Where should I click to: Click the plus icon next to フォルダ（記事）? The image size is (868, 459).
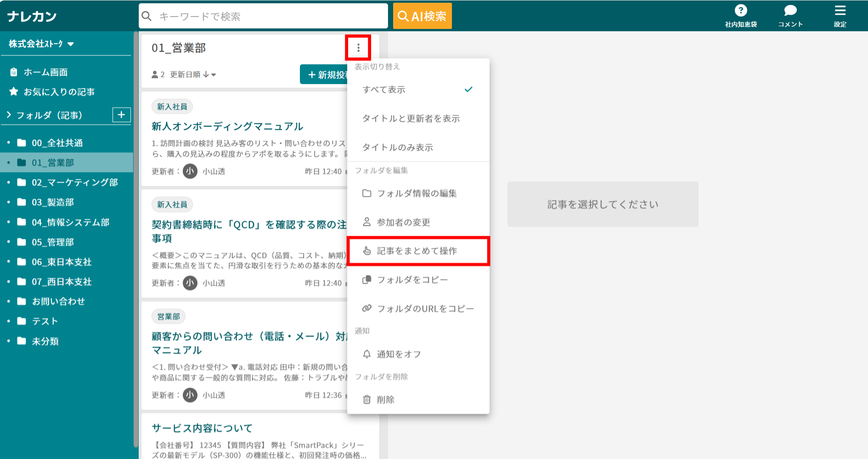click(x=121, y=114)
